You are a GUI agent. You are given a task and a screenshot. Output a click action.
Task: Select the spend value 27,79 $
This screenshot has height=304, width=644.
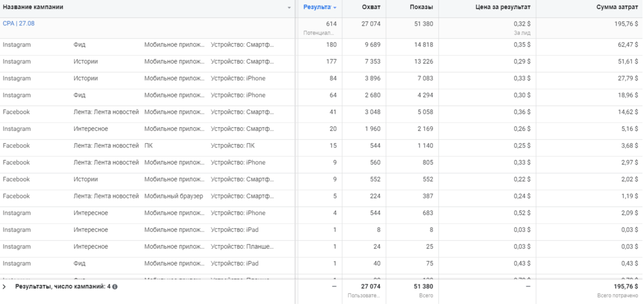click(x=628, y=78)
